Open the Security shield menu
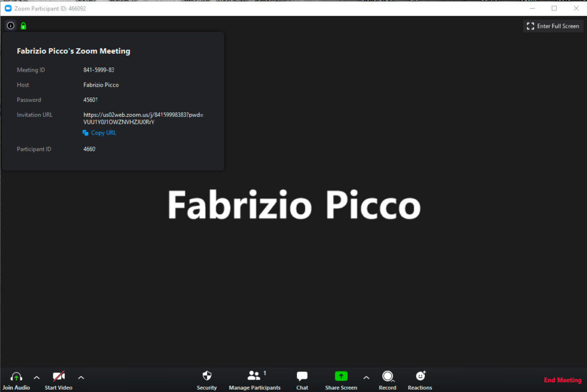The height and width of the screenshot is (392, 587). click(206, 381)
